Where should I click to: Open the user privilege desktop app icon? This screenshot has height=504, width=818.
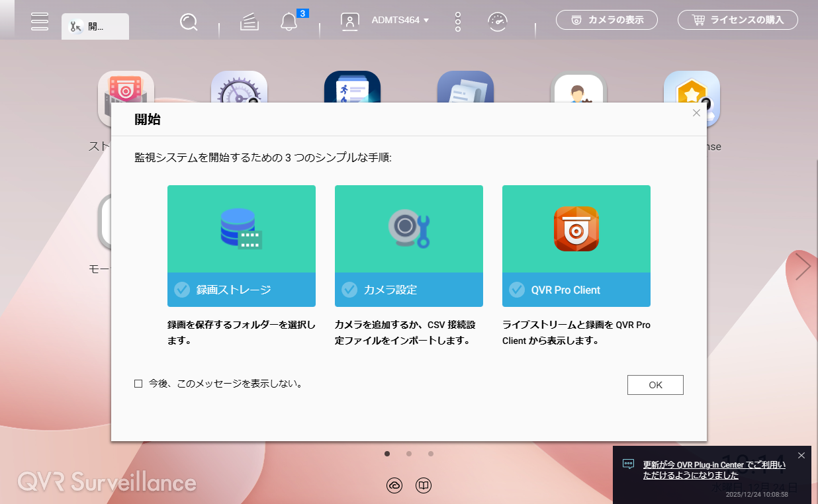coord(578,87)
